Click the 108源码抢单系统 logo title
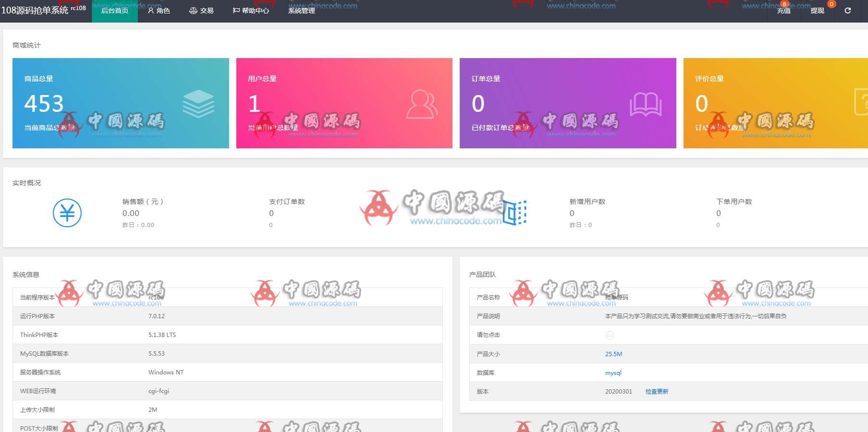Viewport: 868px width, 432px height. 35,10
